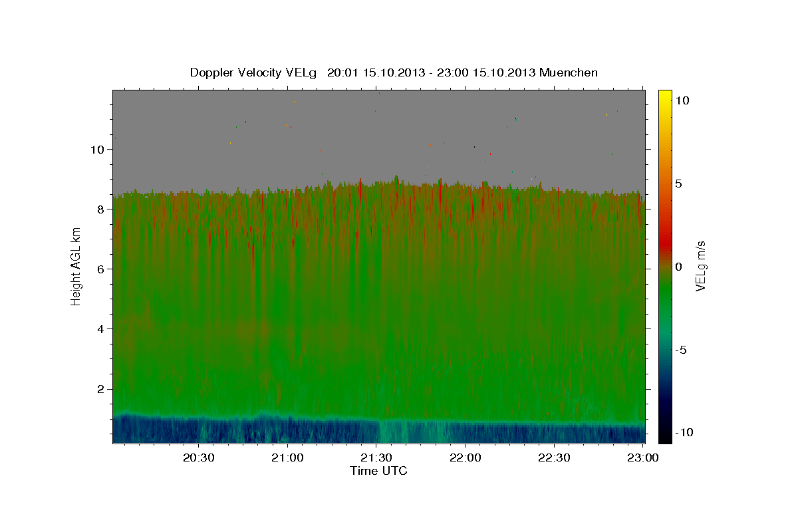Click the 22:30 time tick label
Viewport: 798px width, 532px height.
[554, 458]
